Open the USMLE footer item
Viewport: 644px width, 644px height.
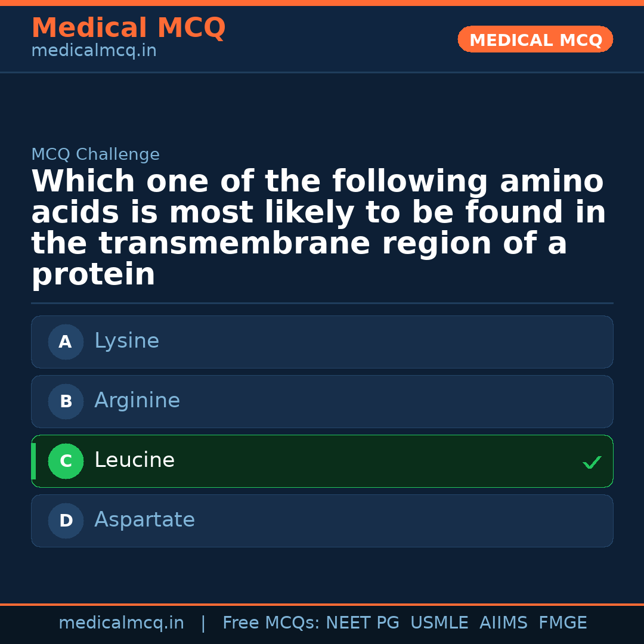pos(439,623)
